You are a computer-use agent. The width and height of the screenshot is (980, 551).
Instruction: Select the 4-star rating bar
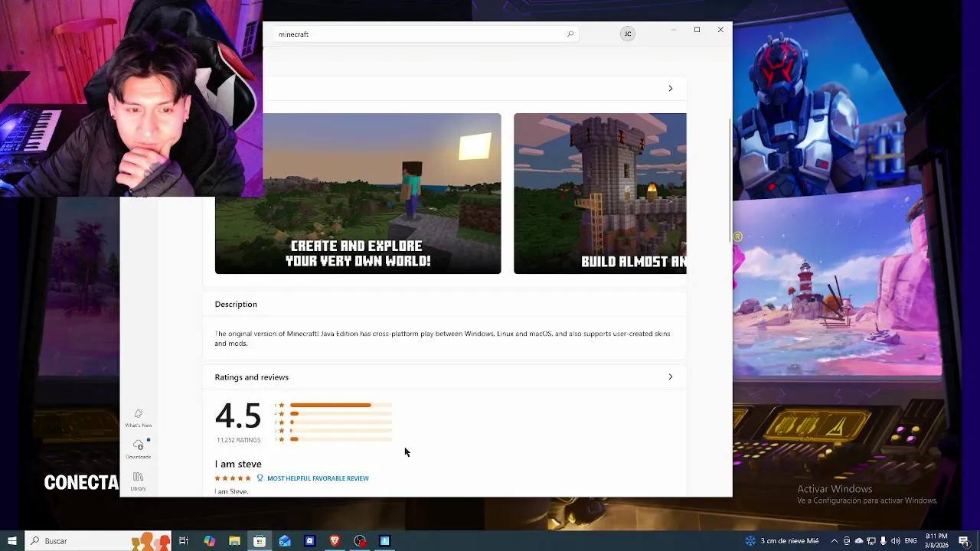[x=341, y=413]
